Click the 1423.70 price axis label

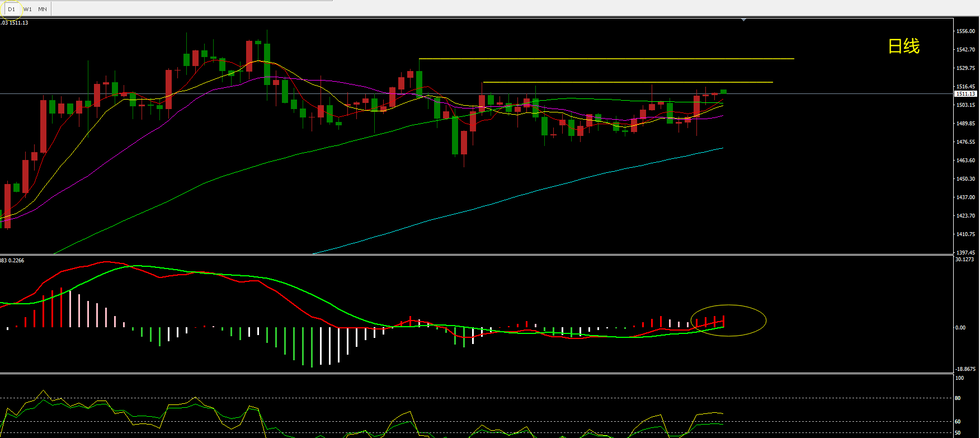point(965,216)
